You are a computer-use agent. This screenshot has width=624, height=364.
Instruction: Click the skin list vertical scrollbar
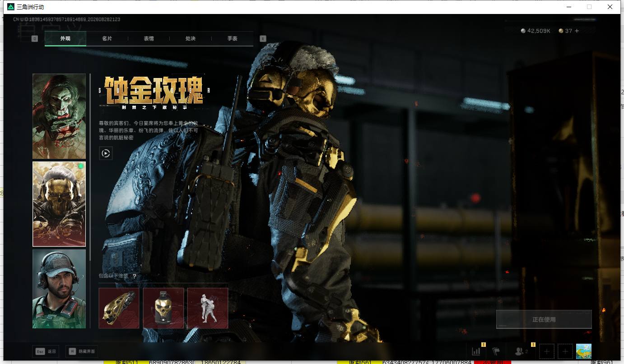90,167
